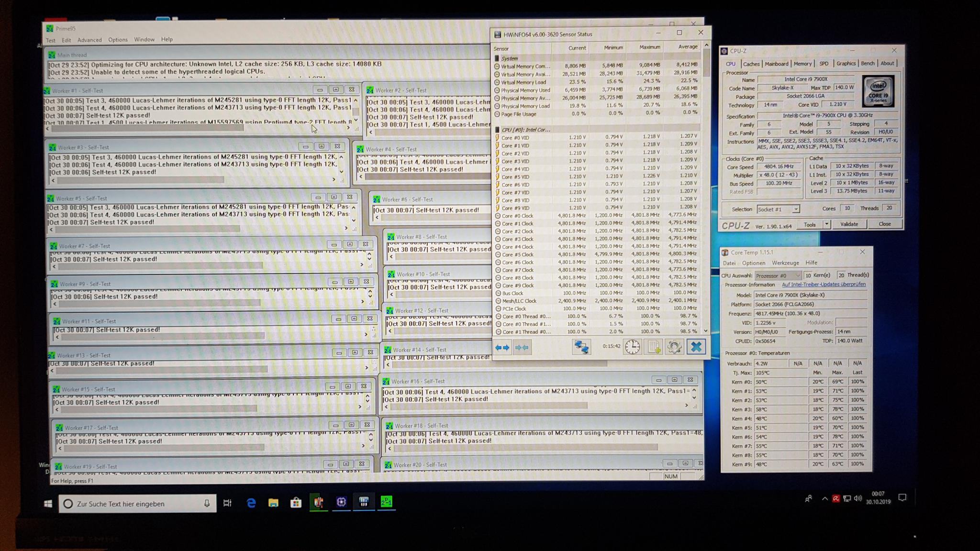Open Task View from the taskbar

coord(227,503)
